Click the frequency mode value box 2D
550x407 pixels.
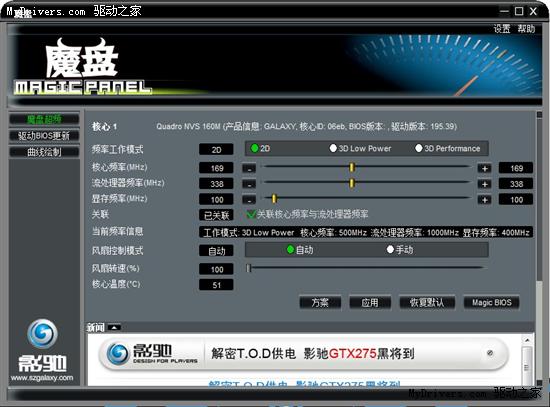(x=216, y=150)
